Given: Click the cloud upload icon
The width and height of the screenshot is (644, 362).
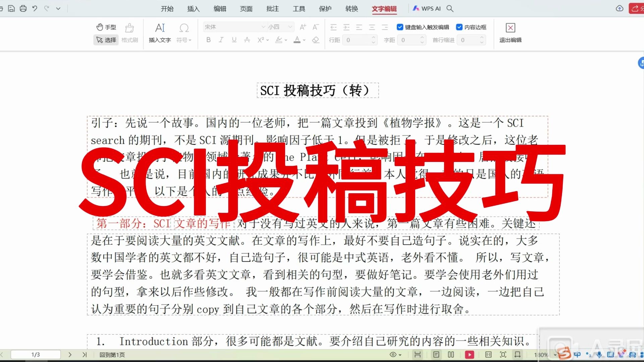Looking at the screenshot, I should point(620,8).
